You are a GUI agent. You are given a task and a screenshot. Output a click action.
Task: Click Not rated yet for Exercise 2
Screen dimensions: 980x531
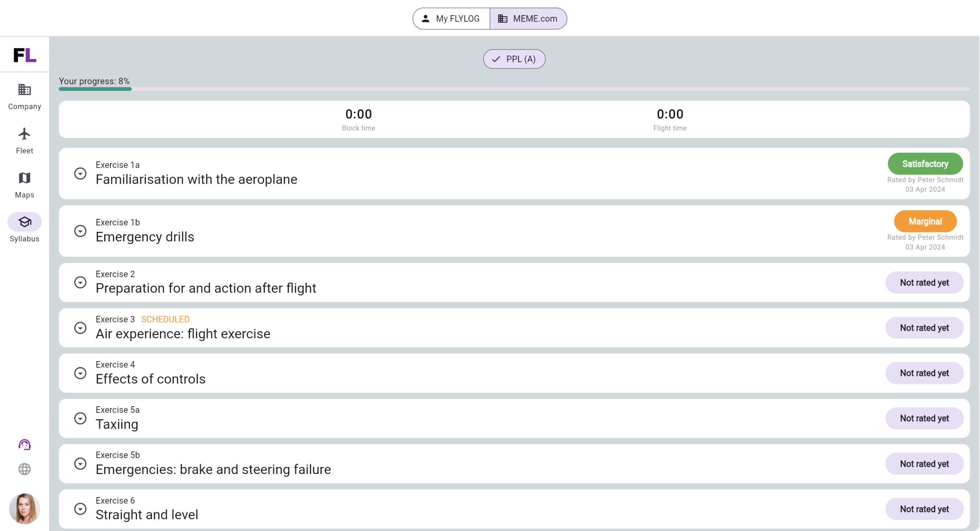pyautogui.click(x=924, y=283)
